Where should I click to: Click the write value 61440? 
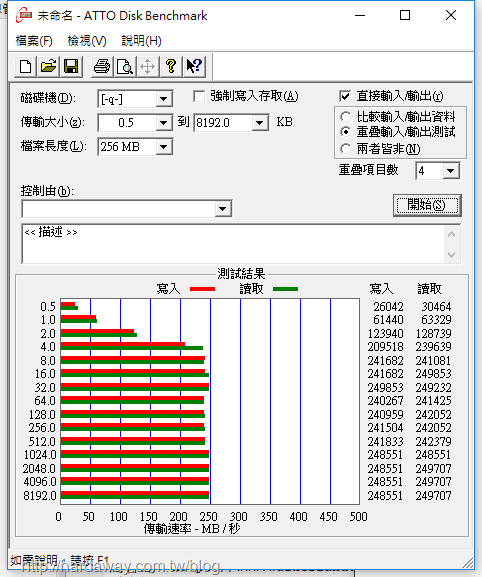pyautogui.click(x=388, y=320)
